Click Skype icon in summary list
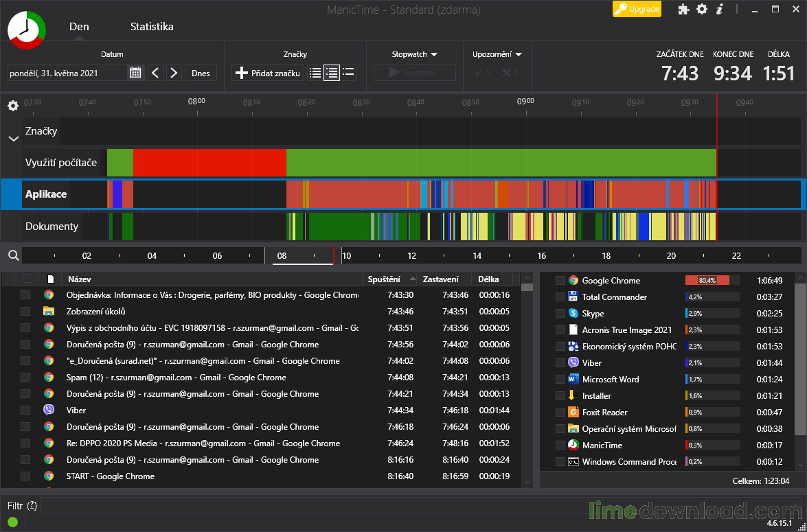 [x=573, y=313]
